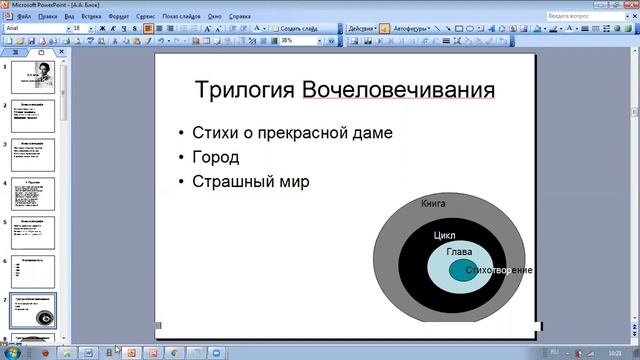Insert a text box with the Надпись tool
Image resolution: width=640 pixels, height=360 pixels.
point(480,29)
